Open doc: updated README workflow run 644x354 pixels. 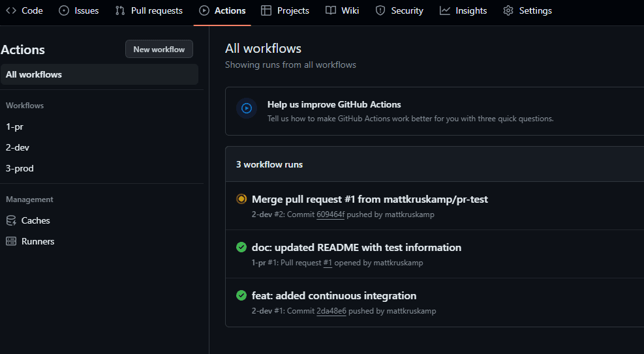click(356, 247)
